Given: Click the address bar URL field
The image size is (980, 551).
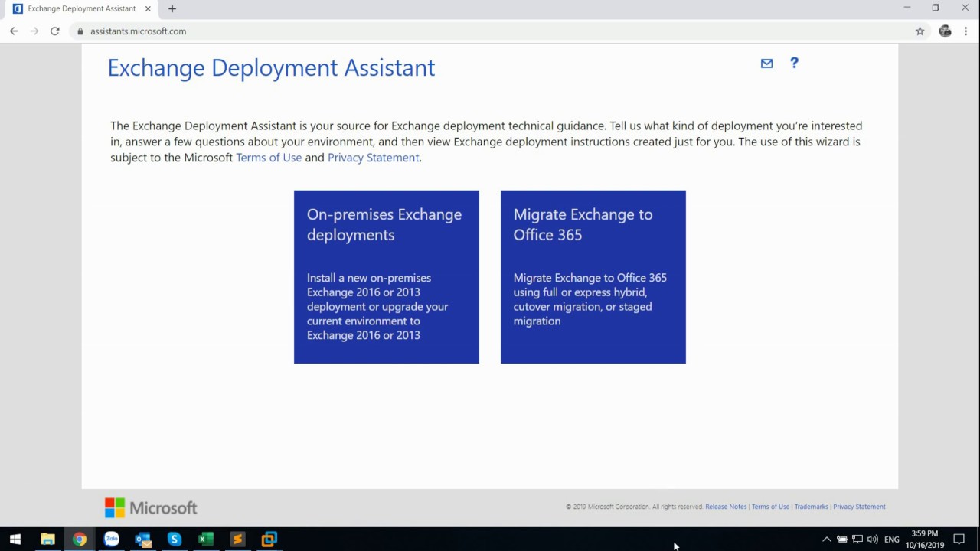Looking at the screenshot, I should pyautogui.click(x=490, y=31).
